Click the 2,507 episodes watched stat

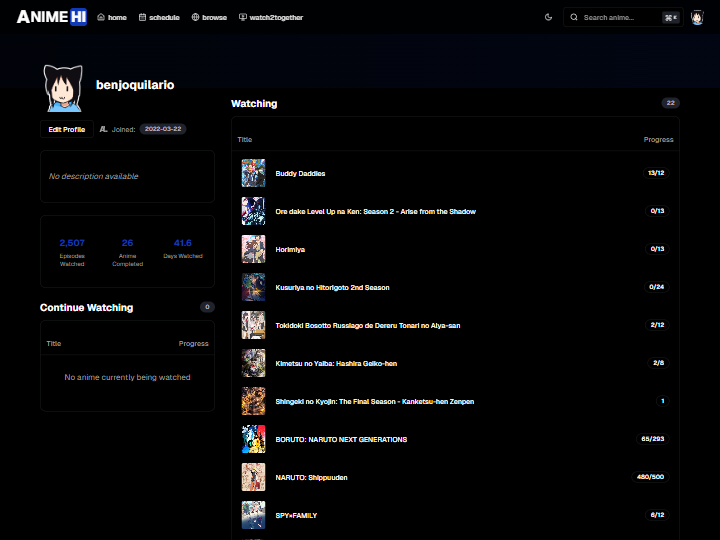click(x=72, y=252)
